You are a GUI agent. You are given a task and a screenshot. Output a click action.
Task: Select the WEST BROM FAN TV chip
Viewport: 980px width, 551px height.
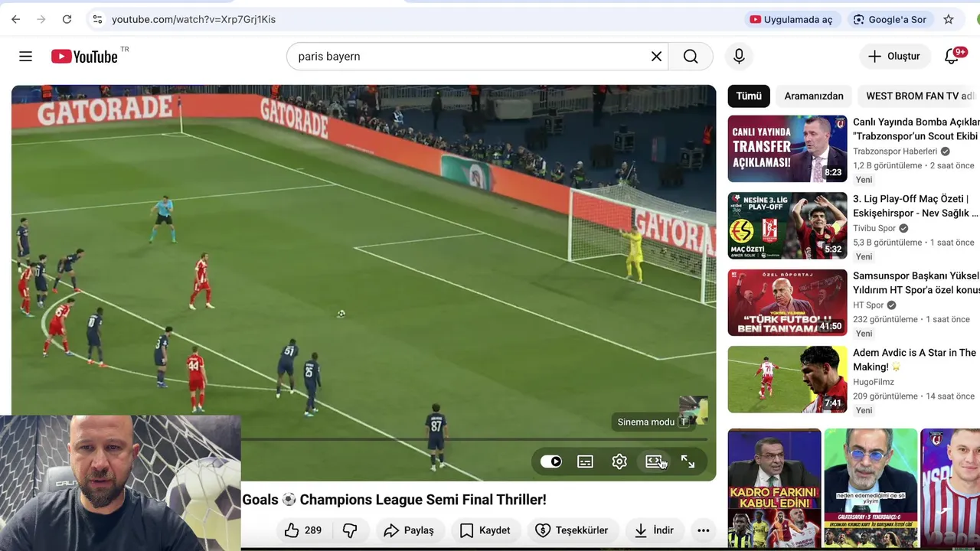click(x=919, y=96)
